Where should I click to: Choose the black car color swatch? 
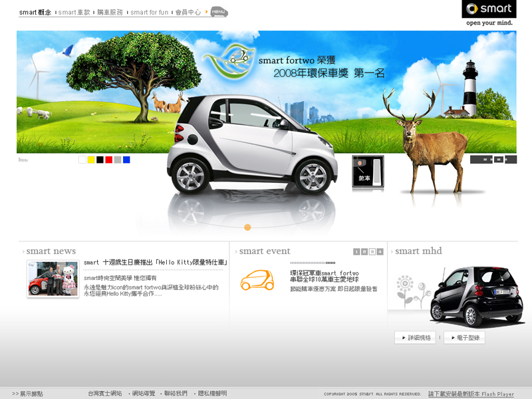tap(100, 160)
